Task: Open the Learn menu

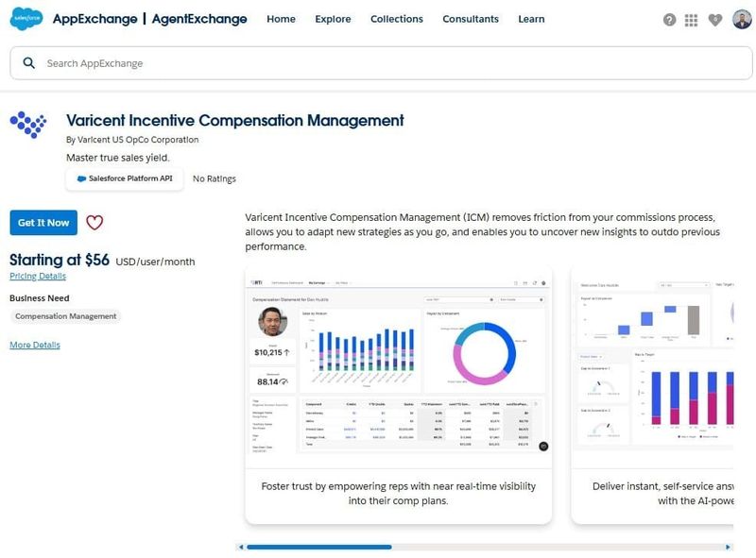Action: (x=531, y=19)
